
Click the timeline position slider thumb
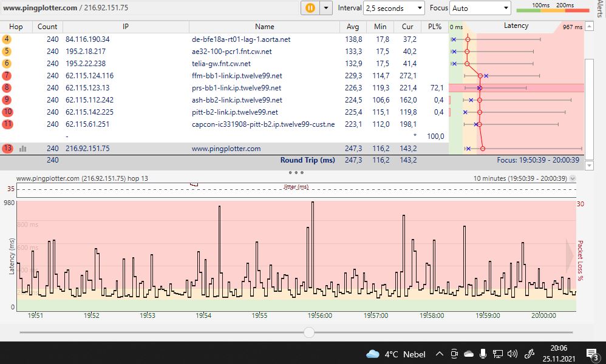[x=309, y=332]
